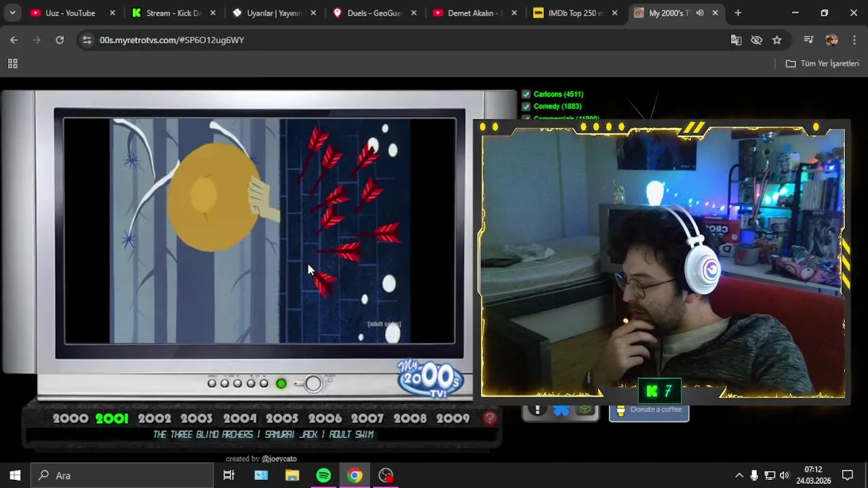This screenshot has height=488, width=868.
Task: Open File Explorer from the taskbar
Action: tap(292, 475)
